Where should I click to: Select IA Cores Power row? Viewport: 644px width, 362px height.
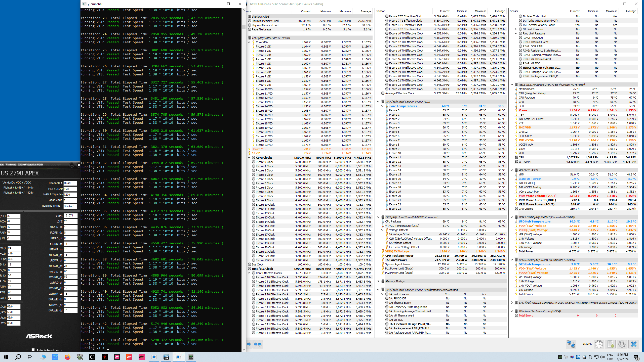pyautogui.click(x=444, y=260)
